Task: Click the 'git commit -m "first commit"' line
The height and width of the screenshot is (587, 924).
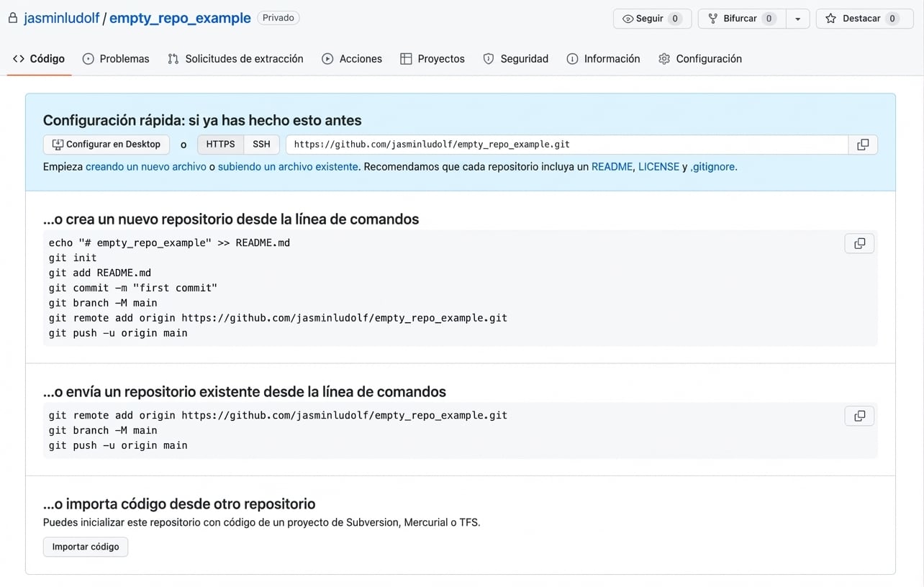Action: 133,288
